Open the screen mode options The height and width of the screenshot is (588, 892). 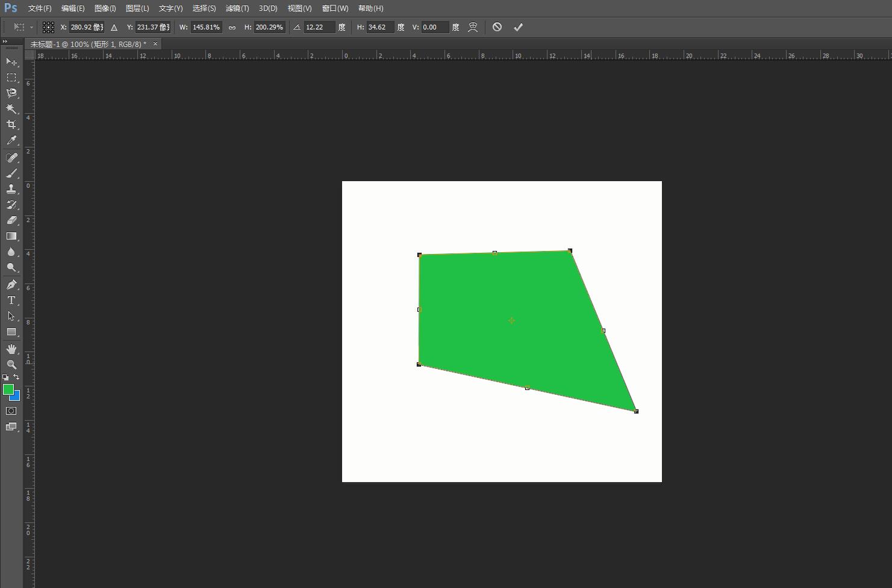(11, 427)
